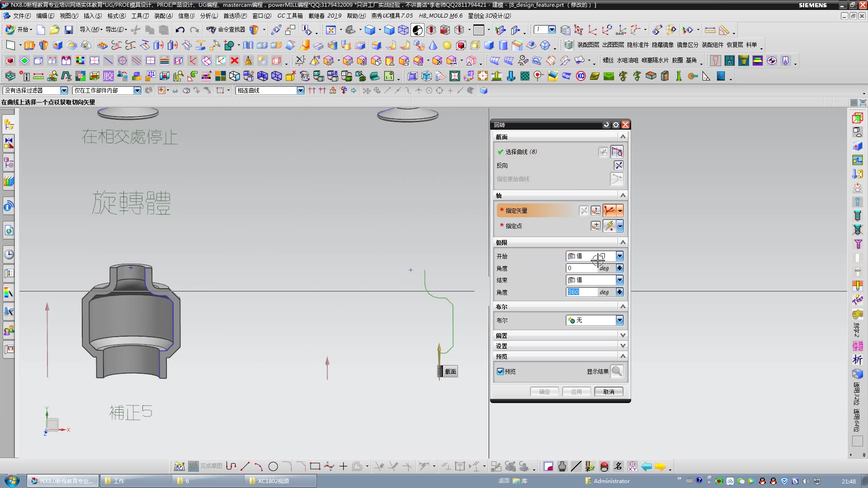868x488 pixels.
Task: Click the Undo arrow icon
Action: click(180, 30)
